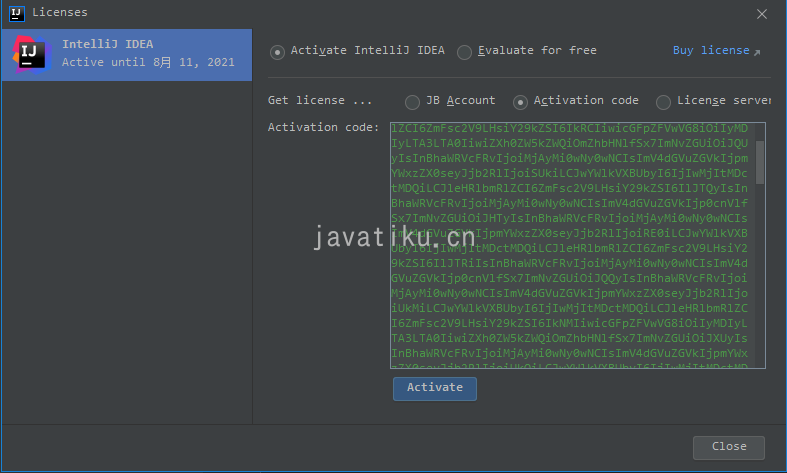Screen dimensions: 787x473
Task: Click the Licenses window title icon
Action: pyautogui.click(x=17, y=13)
